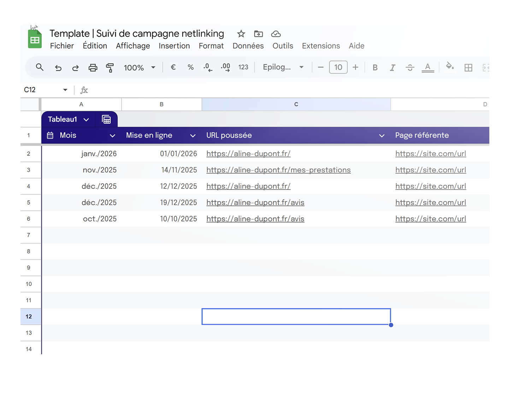Click the plus button to increase font size
Screen dimensions: 507x420
click(355, 67)
